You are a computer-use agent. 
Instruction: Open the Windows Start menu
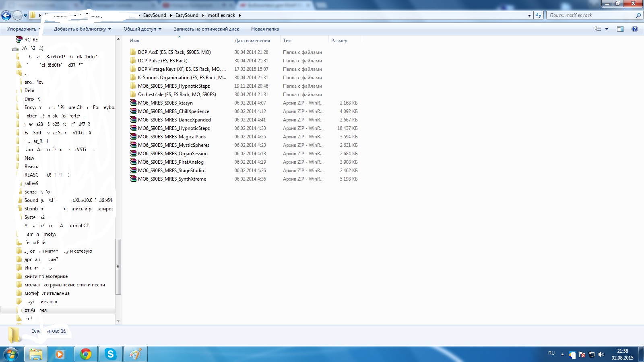(11, 354)
